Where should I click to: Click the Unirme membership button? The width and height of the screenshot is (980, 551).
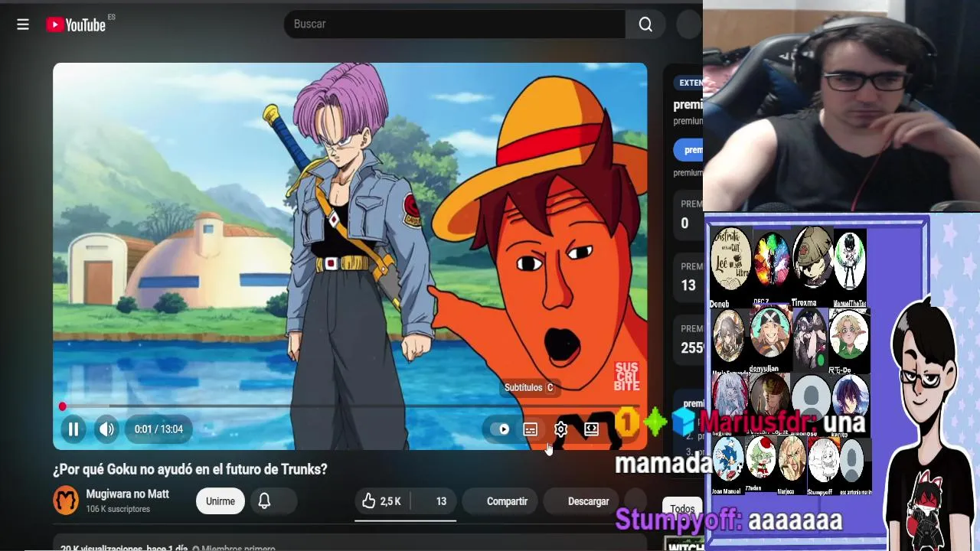pos(220,501)
